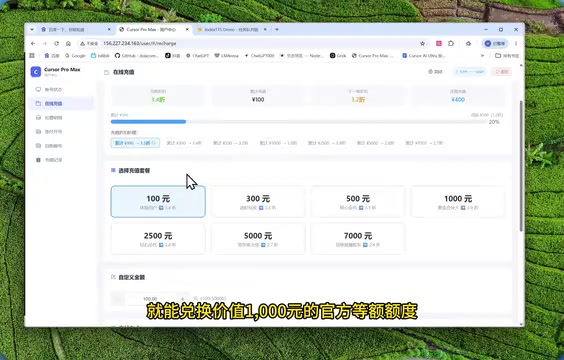Open a new browser tab

pos(277,29)
